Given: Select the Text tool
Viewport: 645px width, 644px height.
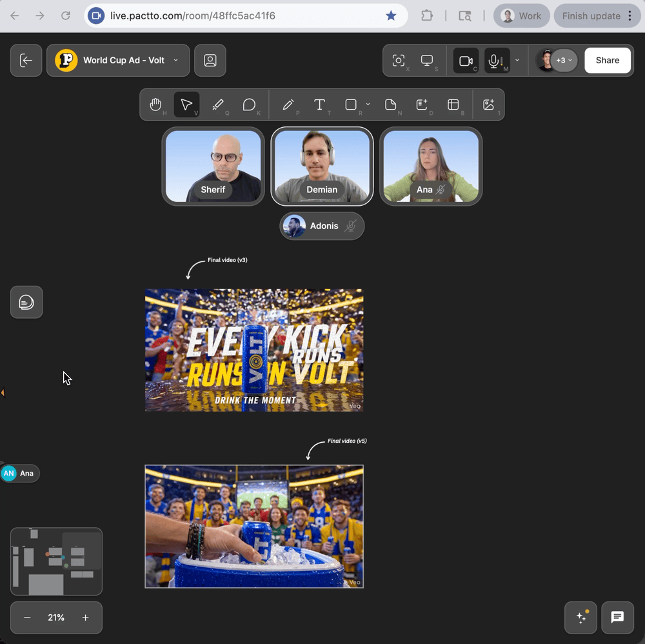Looking at the screenshot, I should [320, 105].
